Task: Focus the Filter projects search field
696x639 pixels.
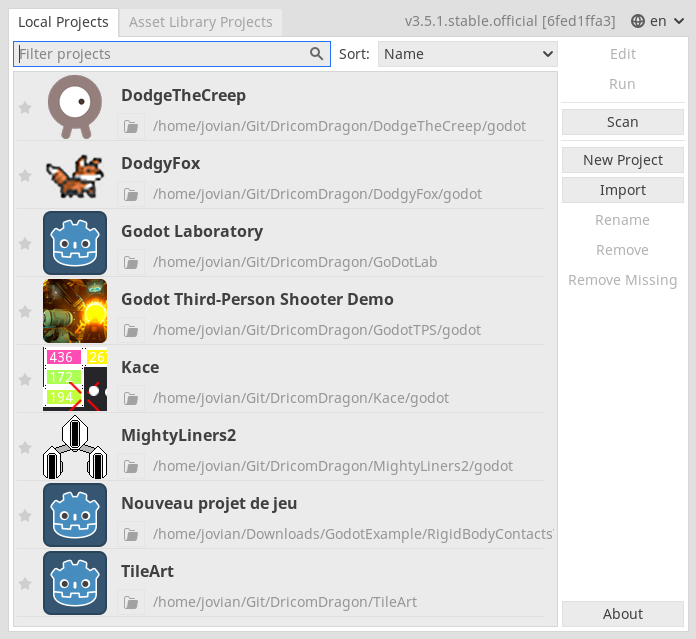Action: coord(172,54)
